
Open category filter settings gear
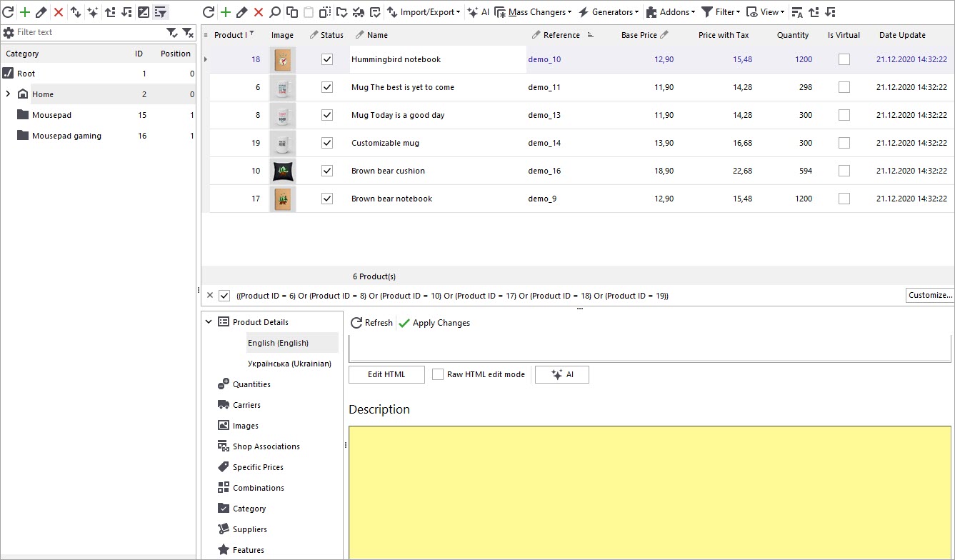(9, 32)
